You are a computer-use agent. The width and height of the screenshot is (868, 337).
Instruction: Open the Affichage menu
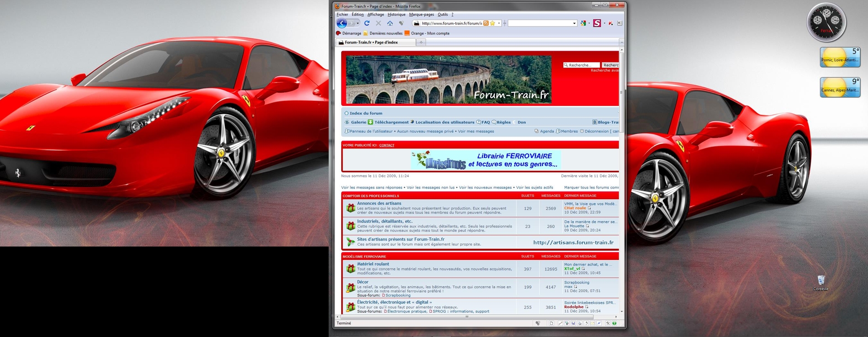[x=376, y=15]
